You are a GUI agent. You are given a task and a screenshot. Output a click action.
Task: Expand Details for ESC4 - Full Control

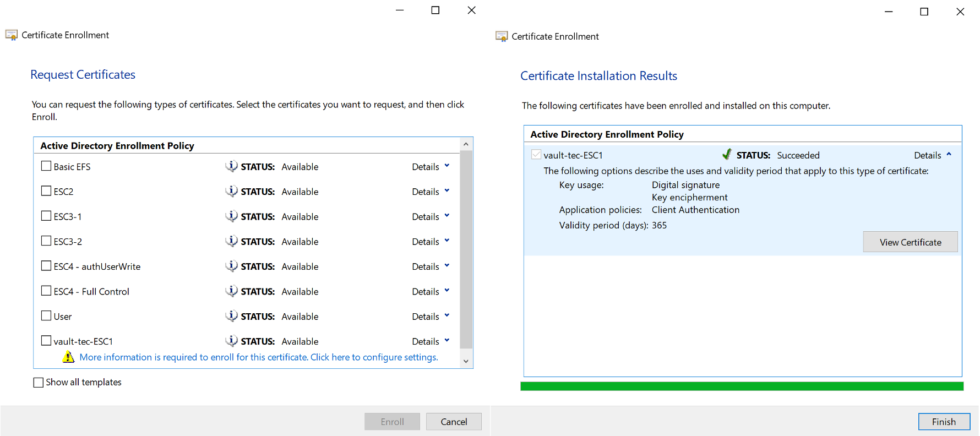[x=431, y=292]
